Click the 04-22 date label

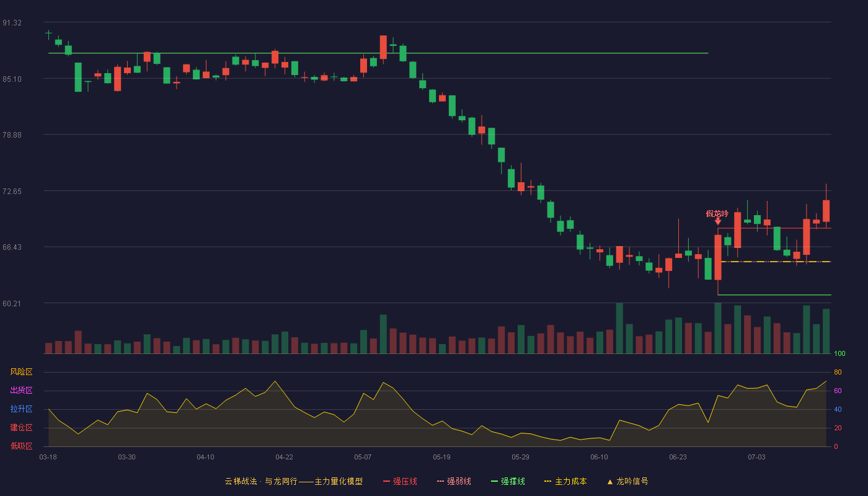[x=284, y=457]
